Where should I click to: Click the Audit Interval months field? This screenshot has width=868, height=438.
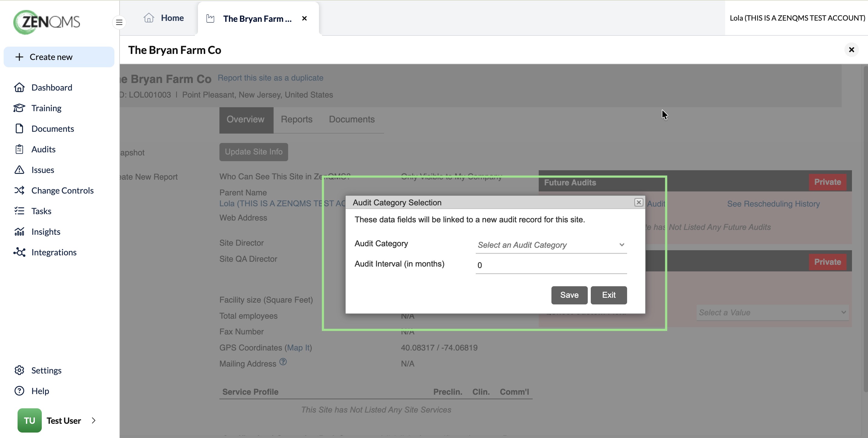point(551,265)
